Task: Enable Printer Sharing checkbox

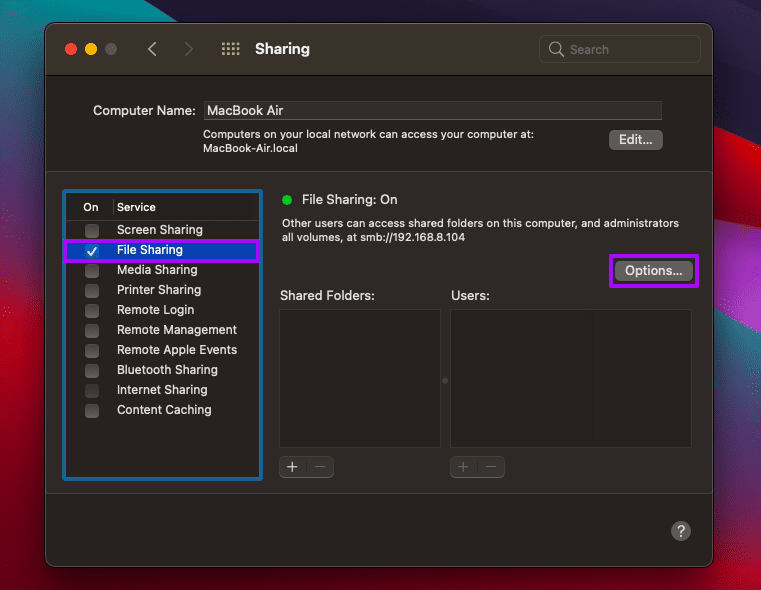Action: pos(92,290)
